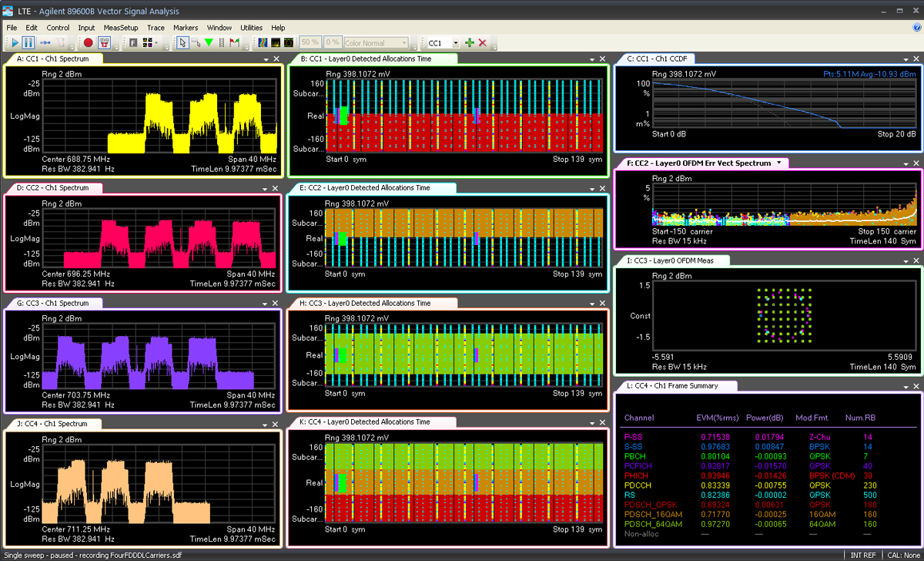Click the green plus add icon
This screenshot has width=924, height=561.
[x=470, y=43]
